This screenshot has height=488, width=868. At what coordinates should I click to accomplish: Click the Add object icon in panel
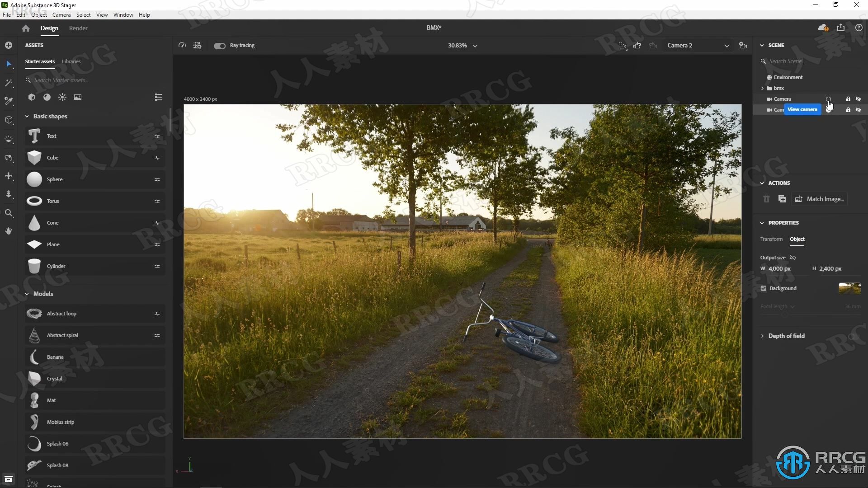[9, 45]
